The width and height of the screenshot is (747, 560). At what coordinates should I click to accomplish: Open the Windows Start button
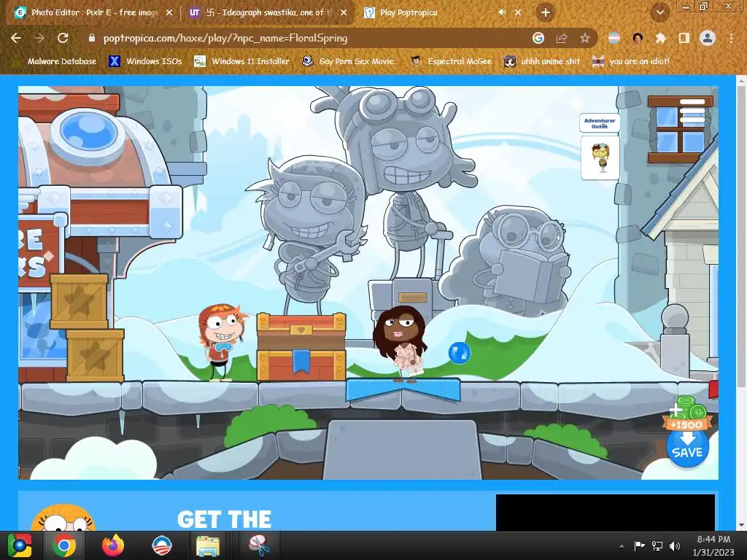pyautogui.click(x=20, y=545)
